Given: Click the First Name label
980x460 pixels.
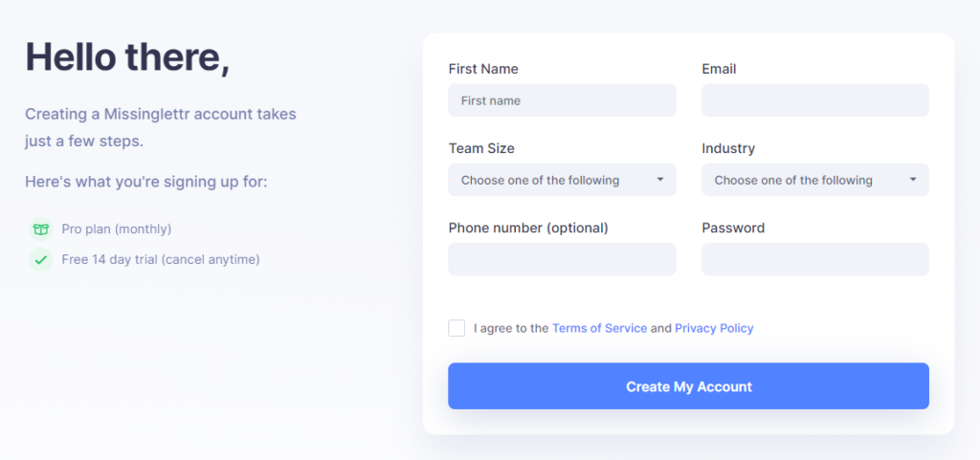Looking at the screenshot, I should tap(483, 69).
